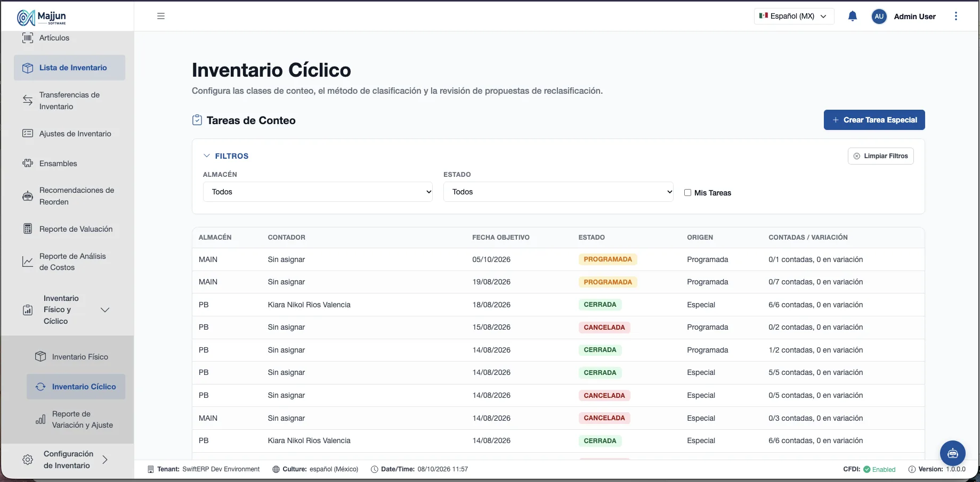Open the Estado filter dropdown
This screenshot has width=980, height=482.
[x=558, y=192]
